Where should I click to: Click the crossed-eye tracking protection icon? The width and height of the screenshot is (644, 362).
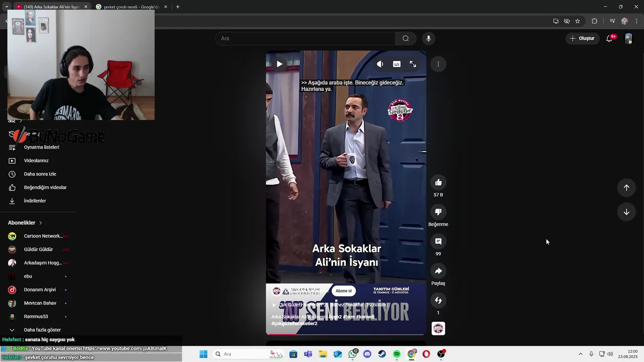[567, 21]
